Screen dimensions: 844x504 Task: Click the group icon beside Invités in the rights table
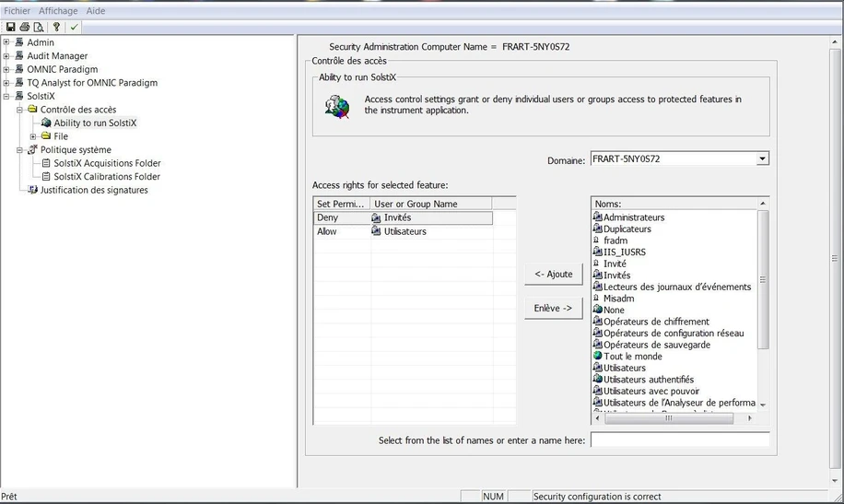coord(376,218)
